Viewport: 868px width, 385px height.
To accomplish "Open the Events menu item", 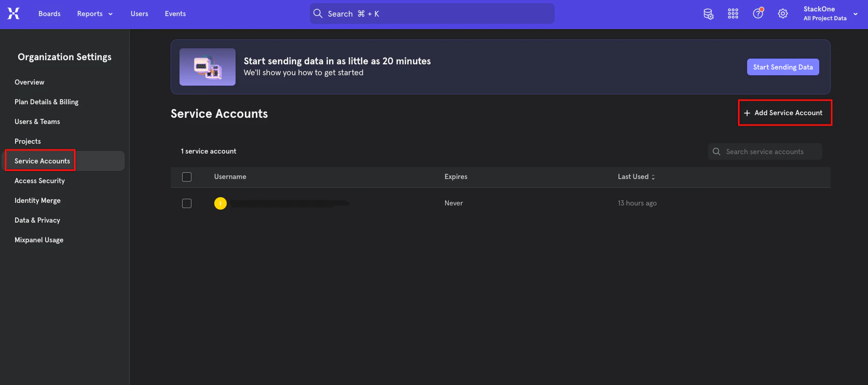I will click(x=175, y=14).
